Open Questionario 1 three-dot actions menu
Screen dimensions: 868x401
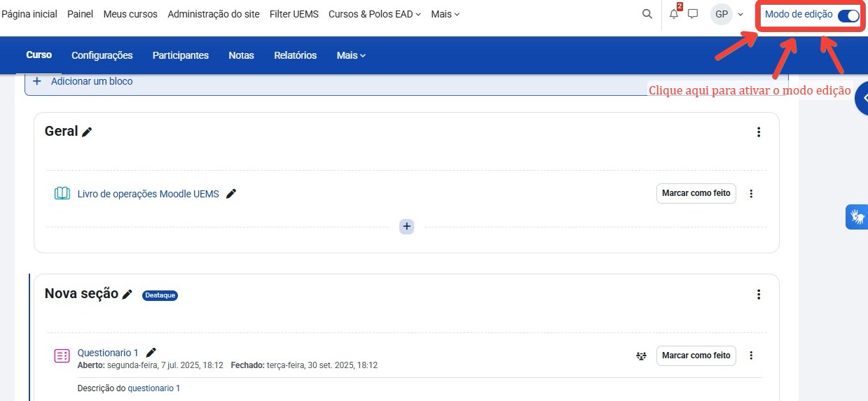click(751, 356)
